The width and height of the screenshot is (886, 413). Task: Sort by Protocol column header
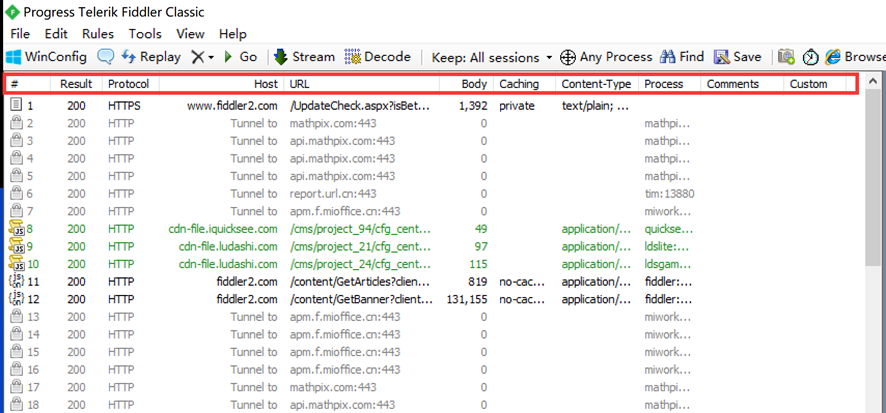point(131,84)
